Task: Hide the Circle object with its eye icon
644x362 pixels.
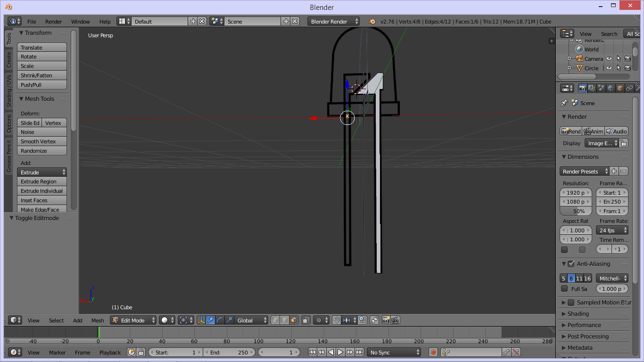Action: pyautogui.click(x=609, y=68)
